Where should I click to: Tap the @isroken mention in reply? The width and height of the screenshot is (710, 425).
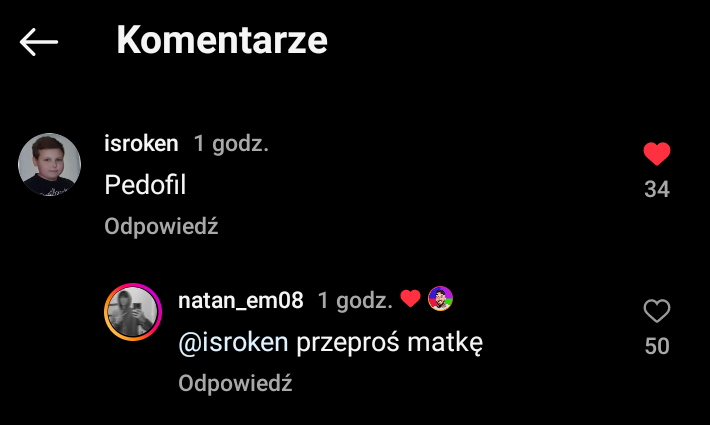233,342
